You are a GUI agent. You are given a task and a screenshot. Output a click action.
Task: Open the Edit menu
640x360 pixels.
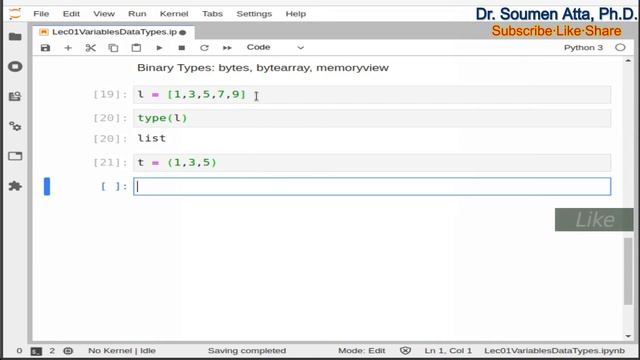71,13
